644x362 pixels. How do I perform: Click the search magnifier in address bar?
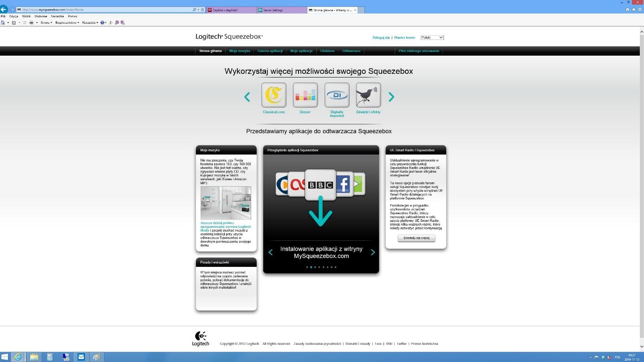194,10
